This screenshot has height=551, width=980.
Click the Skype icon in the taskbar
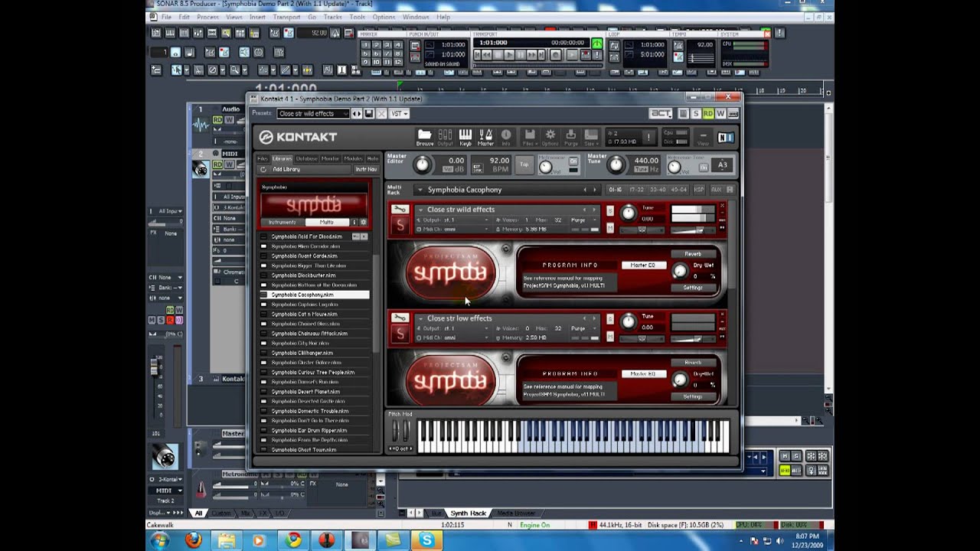(x=426, y=540)
